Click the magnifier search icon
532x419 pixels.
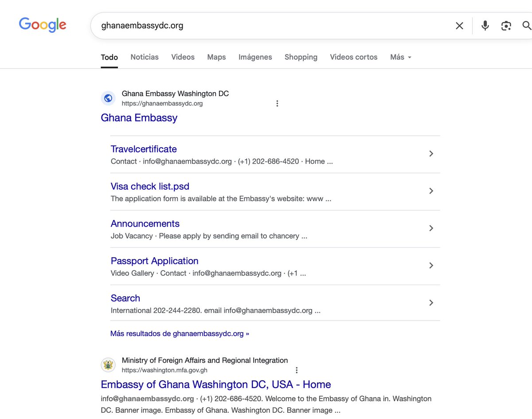click(x=527, y=26)
